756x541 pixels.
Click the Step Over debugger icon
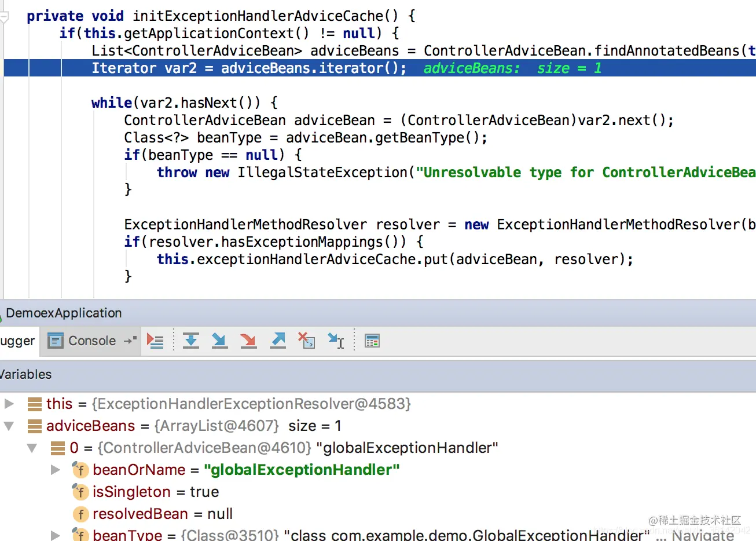point(191,341)
